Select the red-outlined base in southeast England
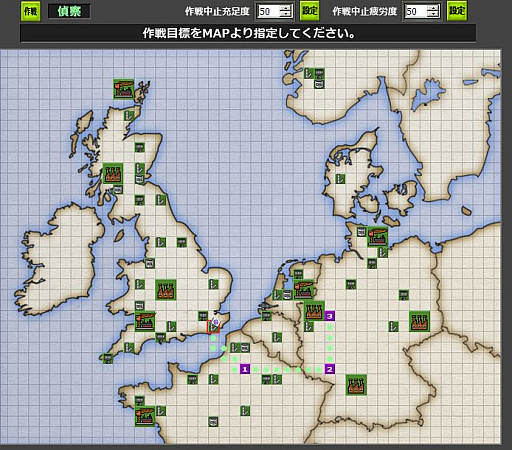Image resolution: width=512 pixels, height=450 pixels. [213, 326]
